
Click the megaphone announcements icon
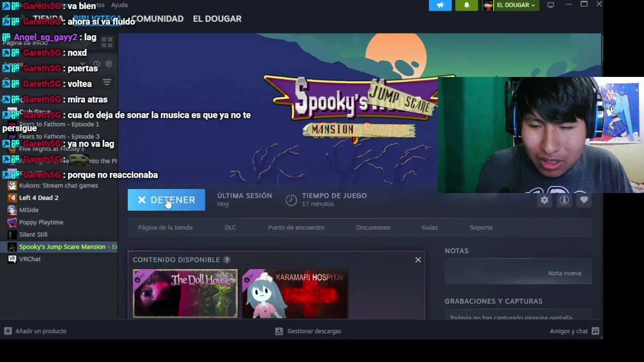440,5
